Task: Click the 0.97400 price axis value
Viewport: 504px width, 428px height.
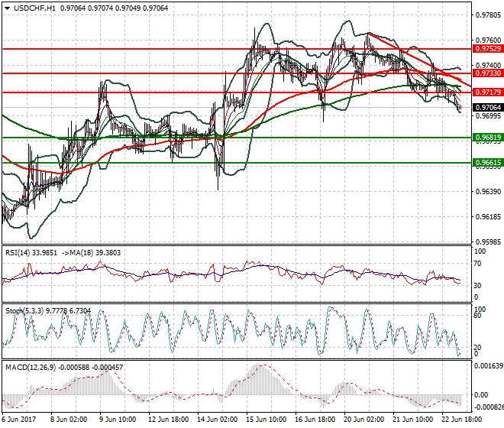Action: click(x=488, y=66)
